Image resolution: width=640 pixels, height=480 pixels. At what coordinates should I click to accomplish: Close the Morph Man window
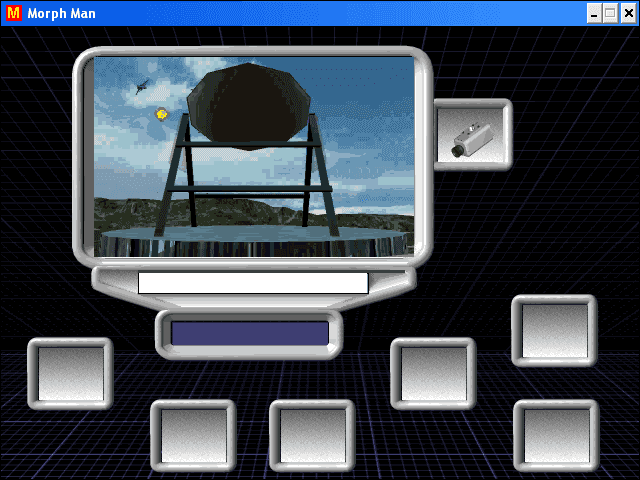click(629, 14)
